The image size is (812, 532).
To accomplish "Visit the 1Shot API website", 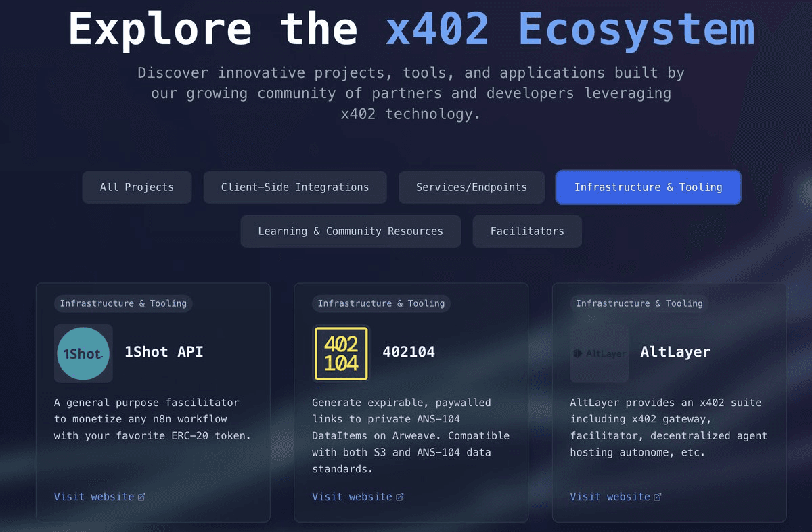I will 94,496.
